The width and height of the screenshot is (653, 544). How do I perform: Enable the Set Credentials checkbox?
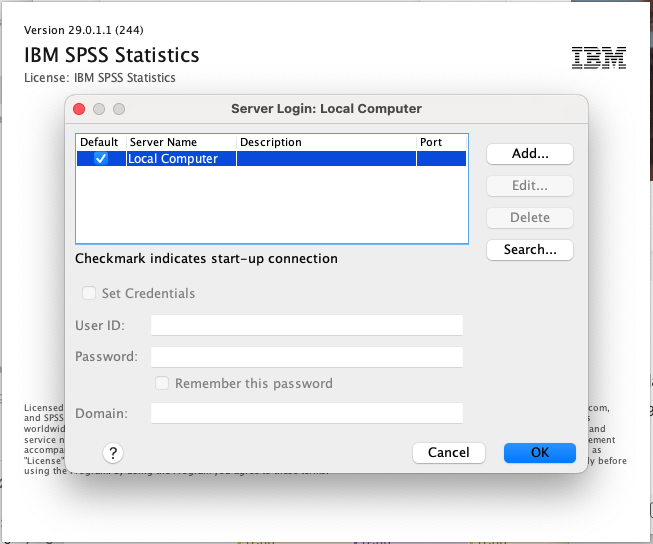(89, 293)
